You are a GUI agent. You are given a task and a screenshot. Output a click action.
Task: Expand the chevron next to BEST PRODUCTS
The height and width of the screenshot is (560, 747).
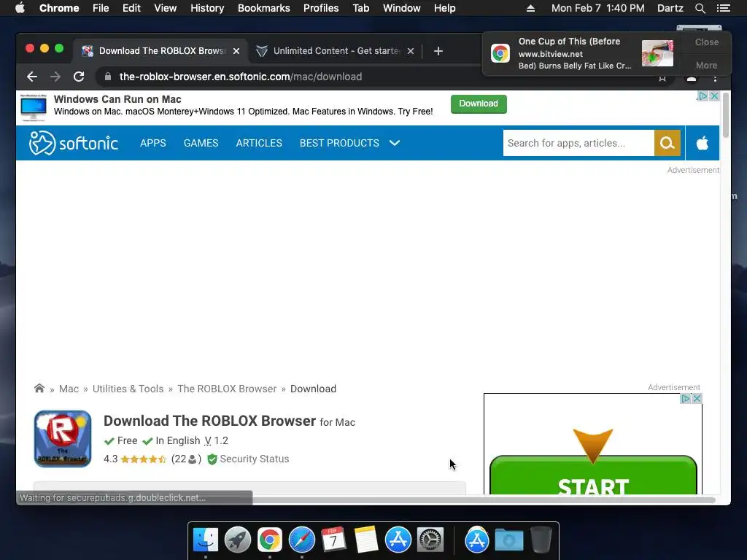point(395,143)
